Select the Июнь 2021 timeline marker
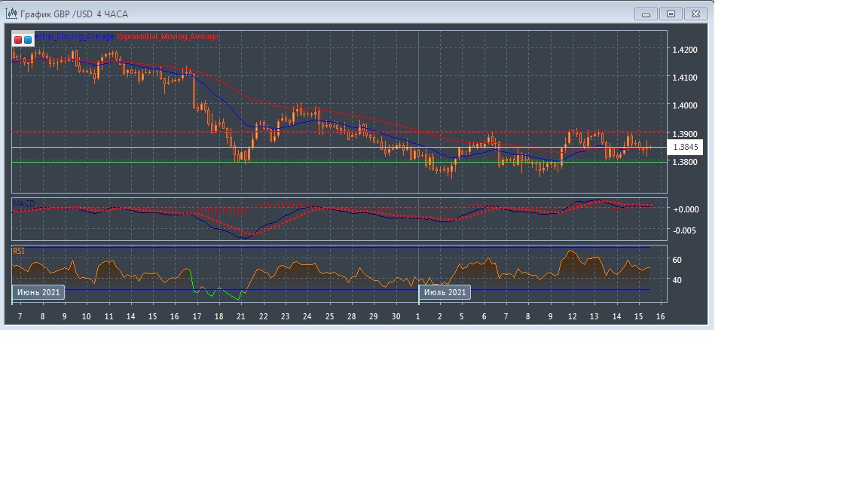 tap(38, 292)
